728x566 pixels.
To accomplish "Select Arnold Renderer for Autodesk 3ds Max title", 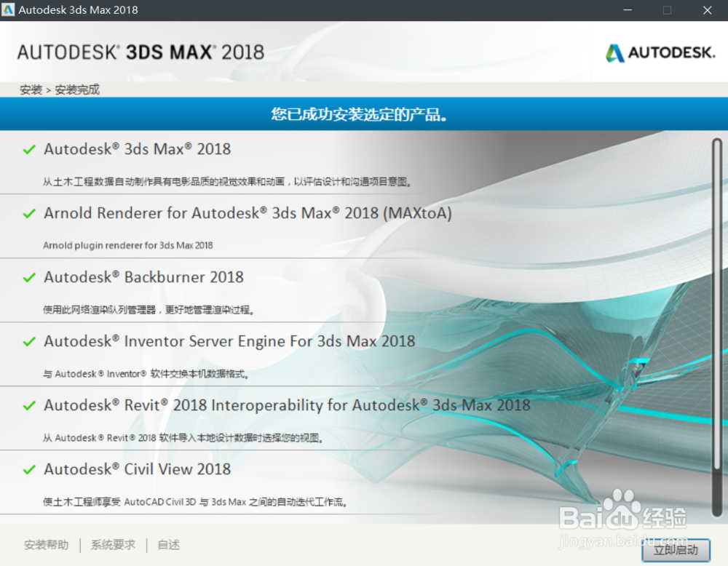I will point(248,213).
